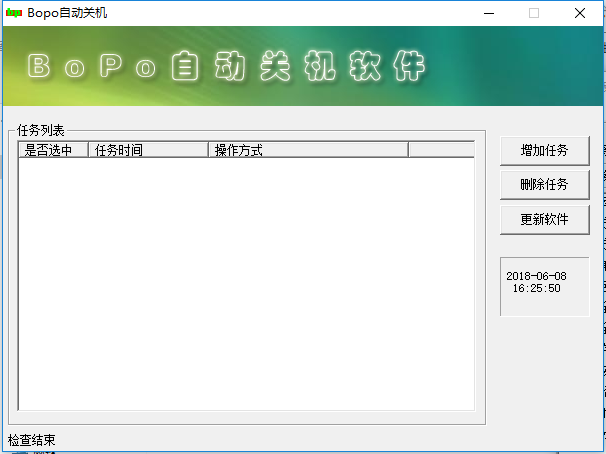606x454 pixels.
Task: Click the 检查结束 status text
Action: click(x=32, y=440)
